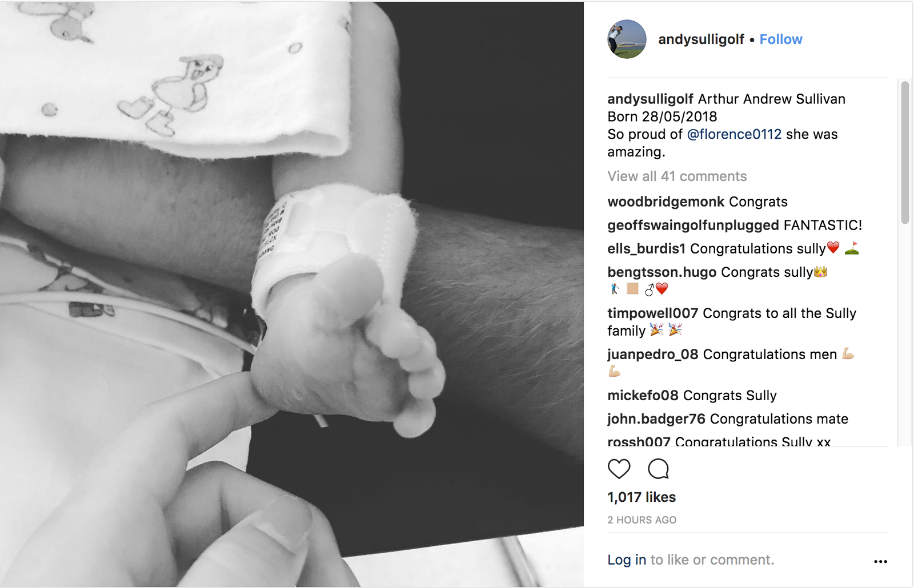Expand View all 41 comments
This screenshot has height=588, width=914.
tap(677, 176)
